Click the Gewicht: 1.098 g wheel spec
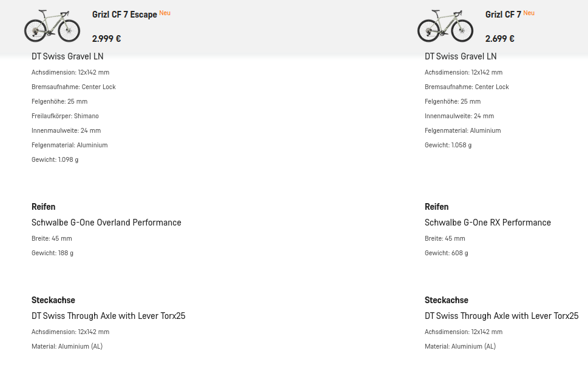Viewport: 588px width, 365px height. coord(55,159)
